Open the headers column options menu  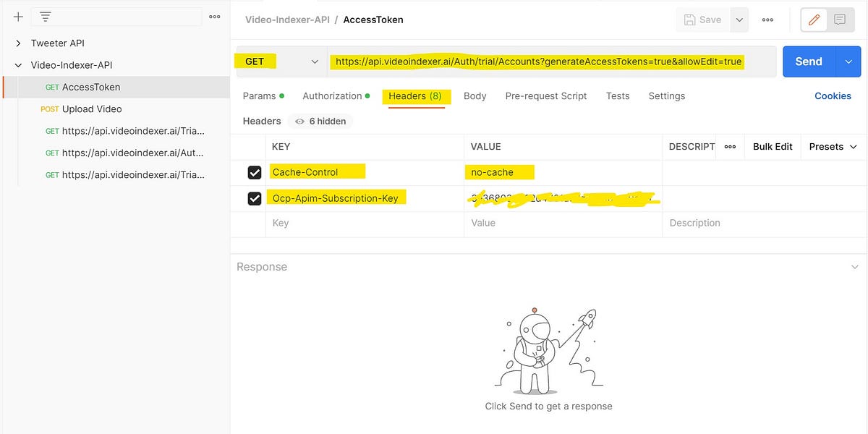coord(729,147)
